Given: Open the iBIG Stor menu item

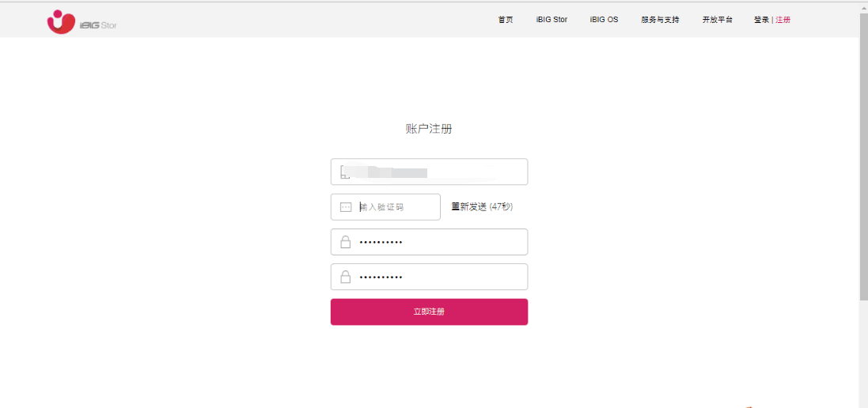Looking at the screenshot, I should pos(552,20).
